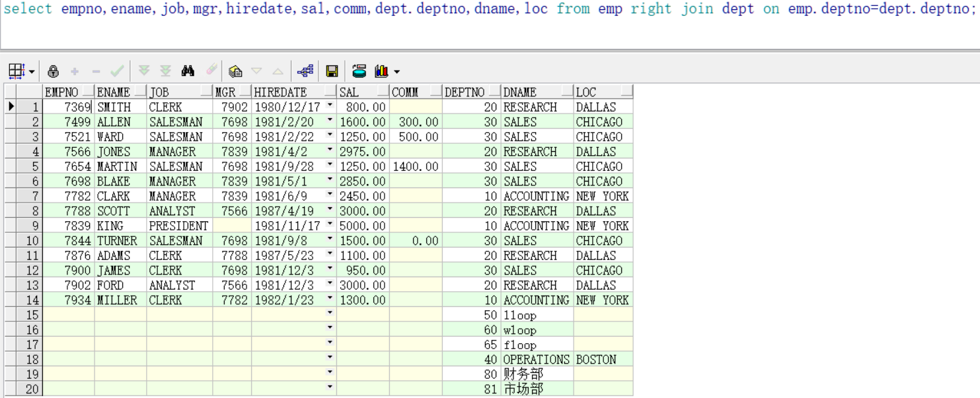Expand the chart dropdown arrow
This screenshot has width=980, height=398.
tap(396, 71)
